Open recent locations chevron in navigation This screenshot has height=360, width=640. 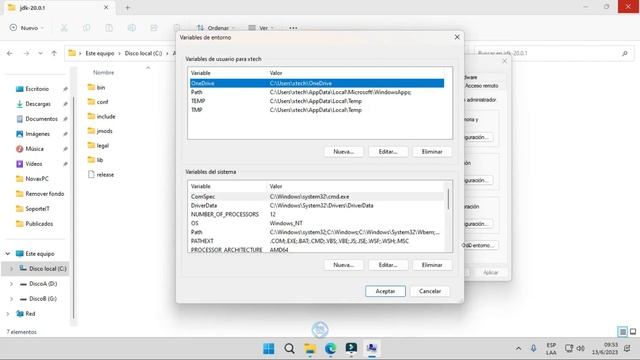pos(40,53)
